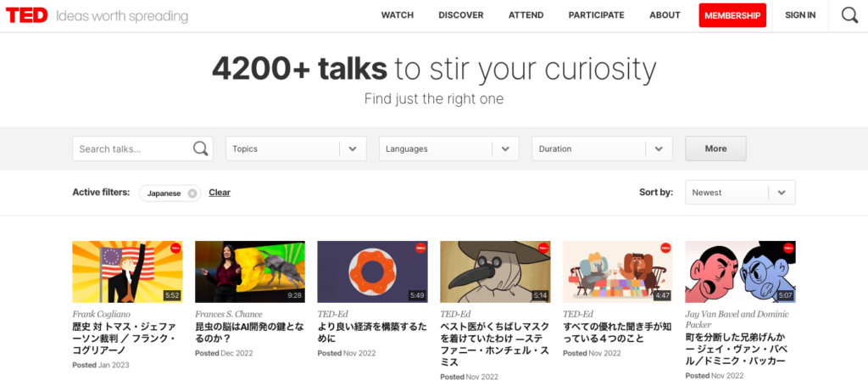Image resolution: width=868 pixels, height=392 pixels.
Task: Clear all active filters
Action: point(220,193)
